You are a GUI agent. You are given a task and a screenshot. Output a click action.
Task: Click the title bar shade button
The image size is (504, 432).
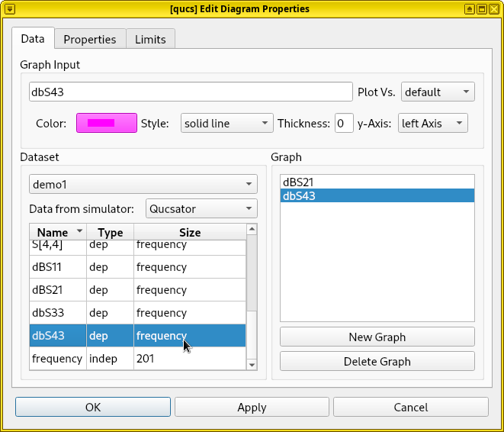click(470, 9)
